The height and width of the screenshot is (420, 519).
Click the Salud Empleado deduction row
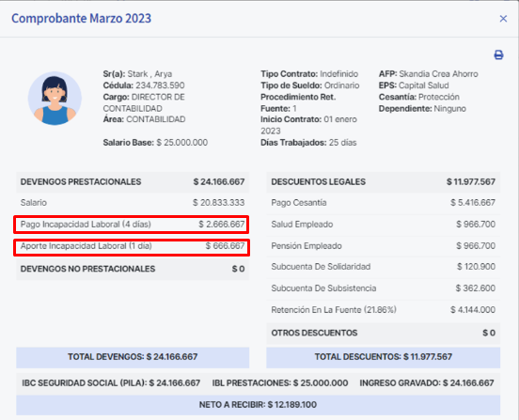[x=383, y=225]
